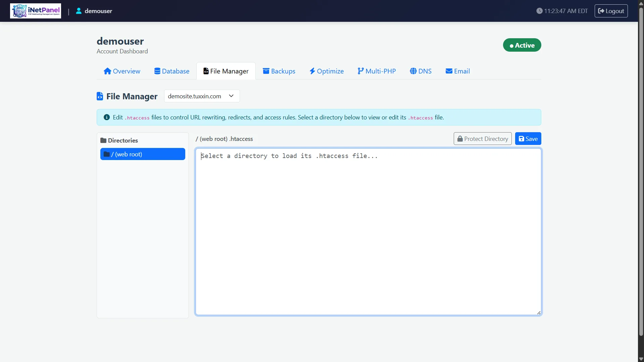The height and width of the screenshot is (362, 644).
Task: Expand the File Manager domain selector chevron
Action: [x=231, y=96]
